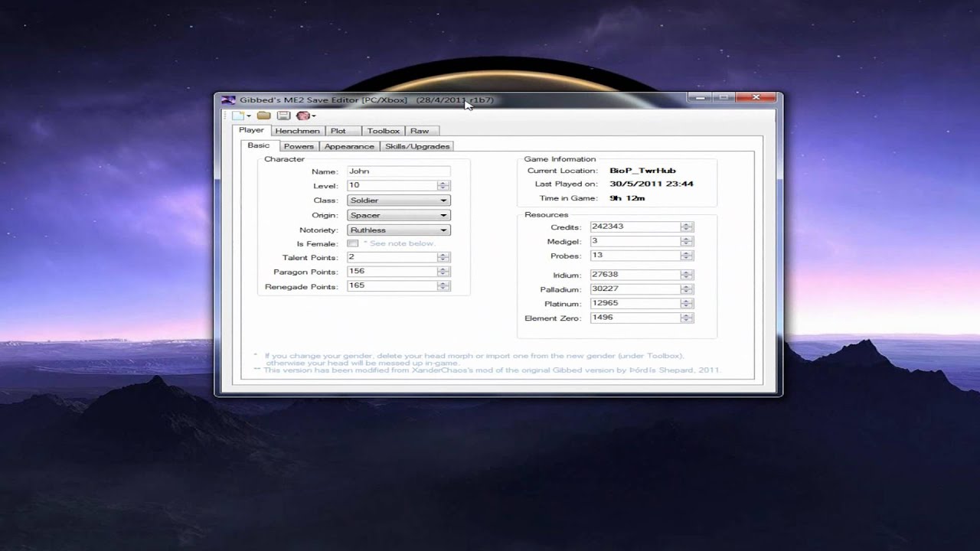Select the Powers sub-tab
This screenshot has height=551, width=980.
pos(299,146)
